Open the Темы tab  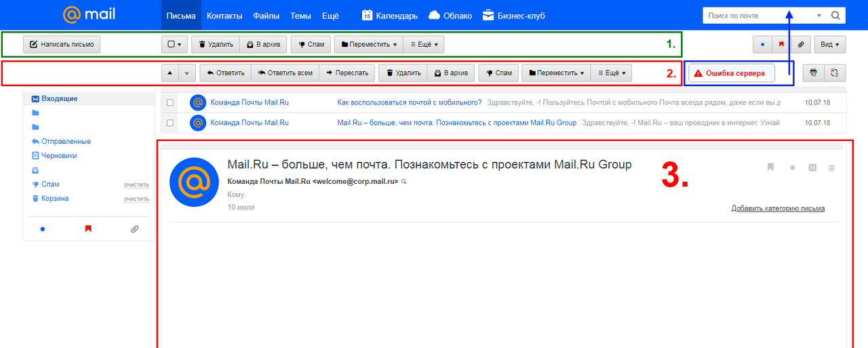(301, 16)
